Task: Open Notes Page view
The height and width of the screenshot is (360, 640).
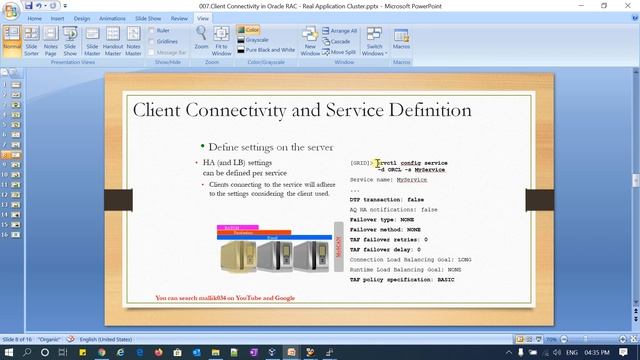Action: pos(51,41)
